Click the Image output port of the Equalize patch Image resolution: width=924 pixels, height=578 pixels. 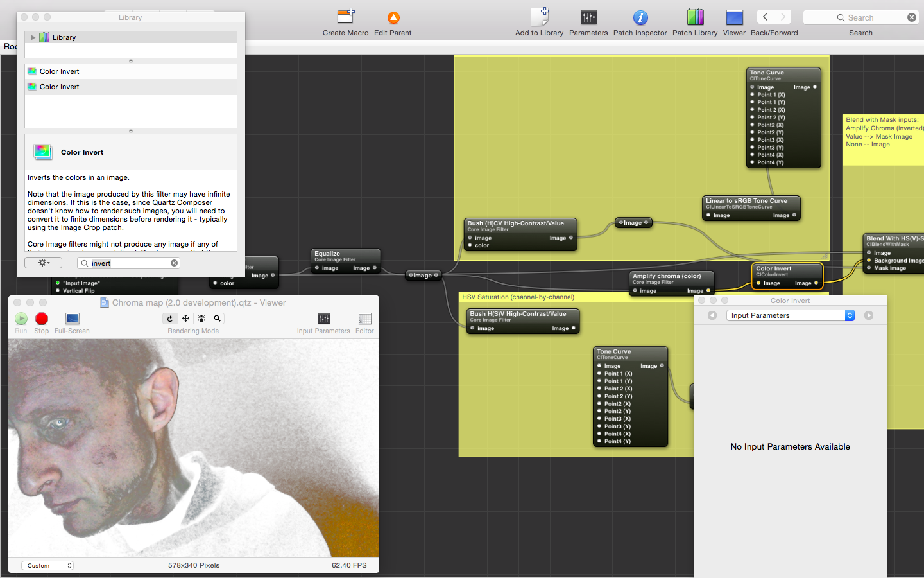[375, 268]
